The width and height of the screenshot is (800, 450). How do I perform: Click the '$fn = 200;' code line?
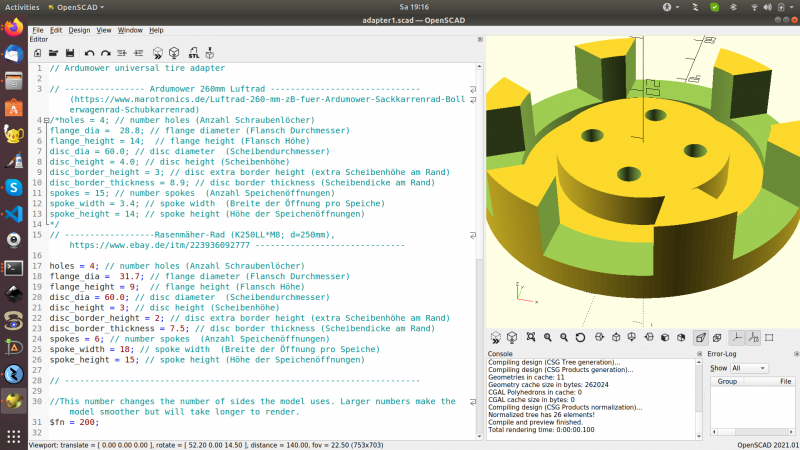pos(74,422)
